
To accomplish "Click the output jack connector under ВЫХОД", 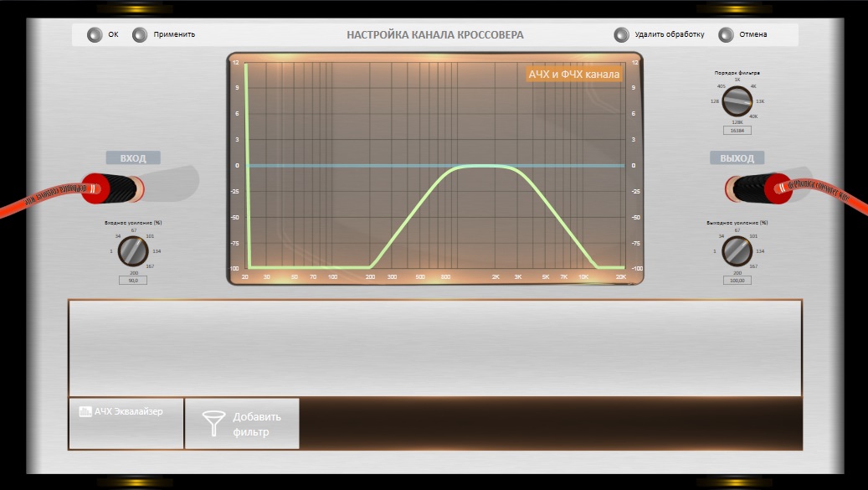I will (x=758, y=188).
